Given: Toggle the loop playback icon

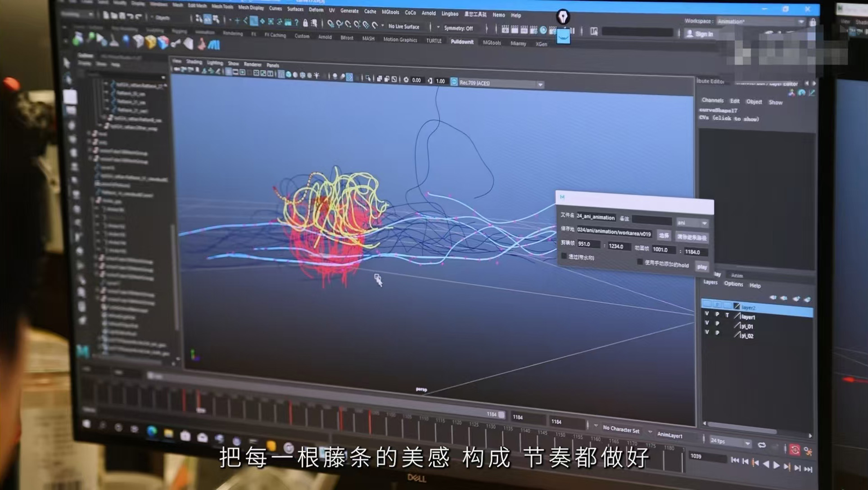Looking at the screenshot, I should 762,445.
